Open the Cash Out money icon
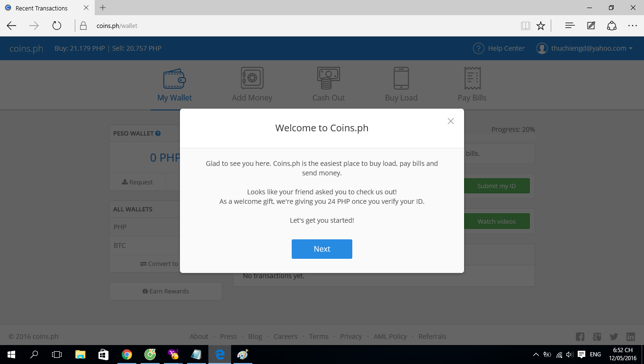 tap(328, 78)
